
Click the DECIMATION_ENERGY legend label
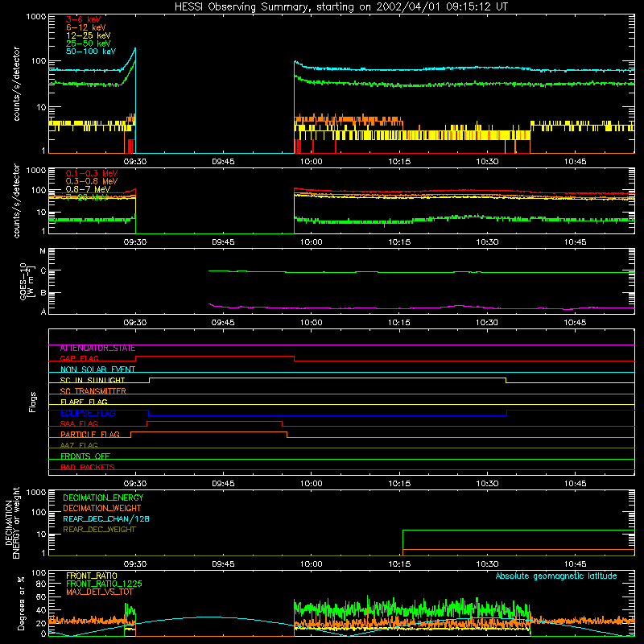pyautogui.click(x=103, y=497)
